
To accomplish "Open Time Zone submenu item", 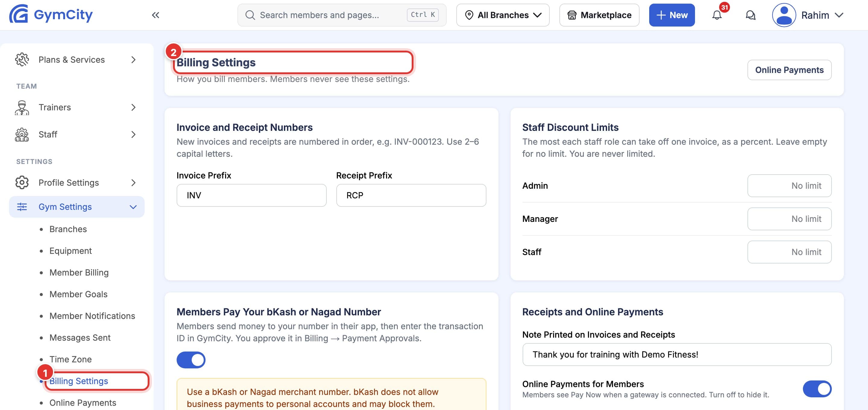I will coord(71,359).
